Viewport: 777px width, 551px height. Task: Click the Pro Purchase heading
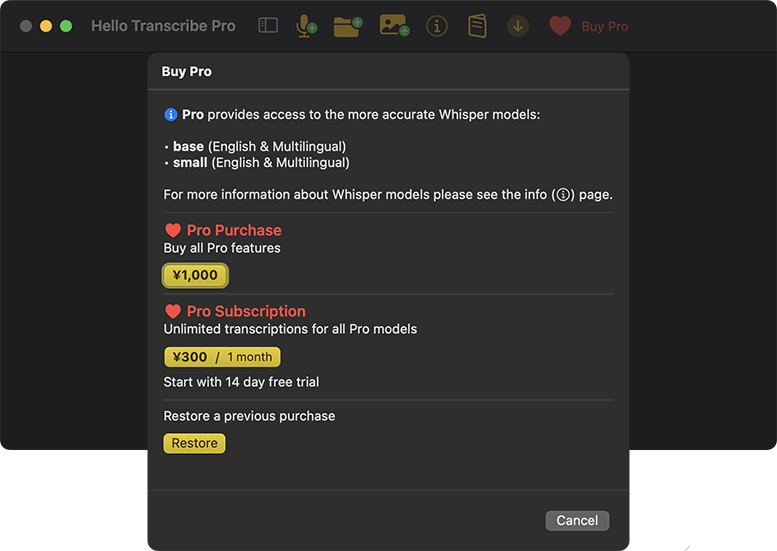tap(234, 230)
